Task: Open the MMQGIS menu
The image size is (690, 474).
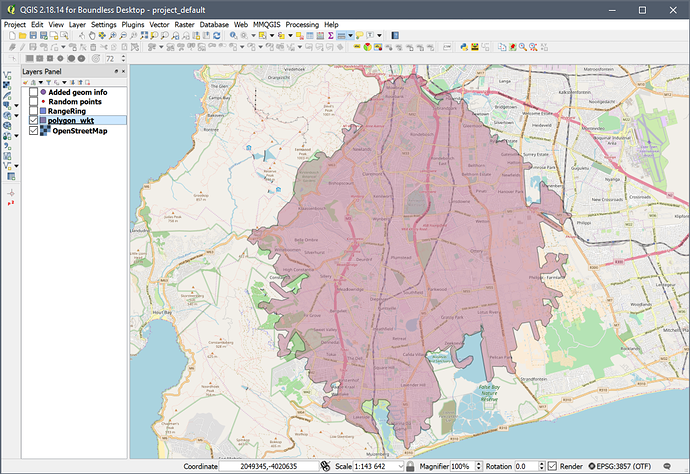Action: pos(267,25)
